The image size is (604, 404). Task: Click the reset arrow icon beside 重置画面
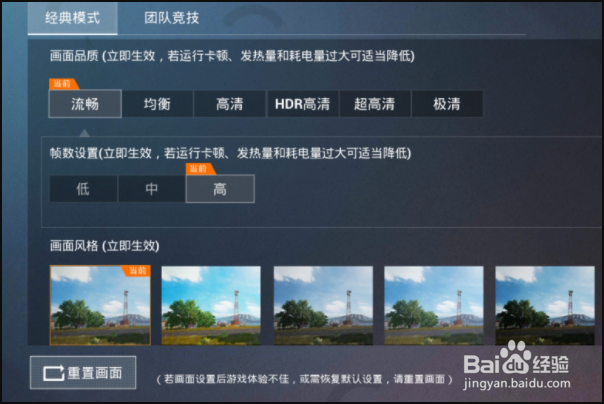tap(53, 373)
